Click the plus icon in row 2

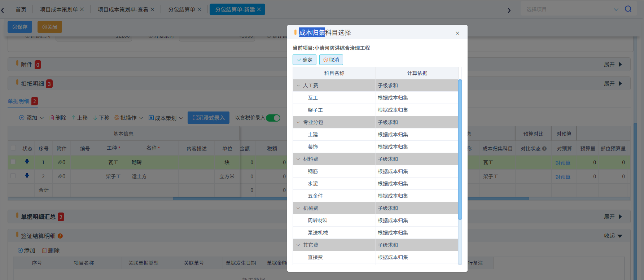tap(27, 175)
